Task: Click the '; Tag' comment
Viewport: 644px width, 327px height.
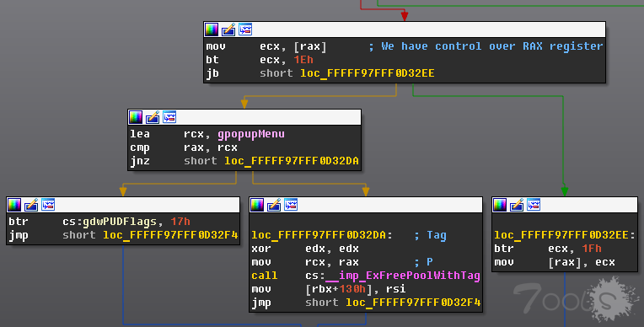Action: click(x=431, y=235)
